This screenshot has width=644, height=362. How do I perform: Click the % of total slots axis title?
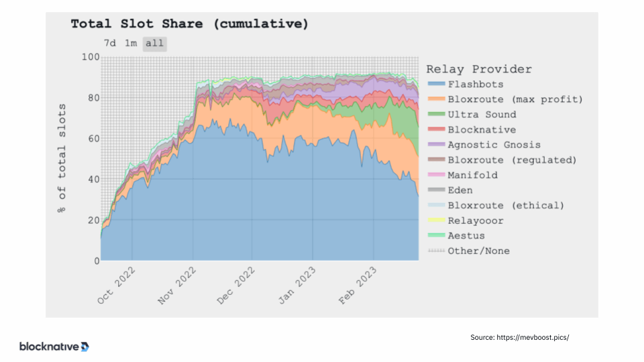point(62,158)
